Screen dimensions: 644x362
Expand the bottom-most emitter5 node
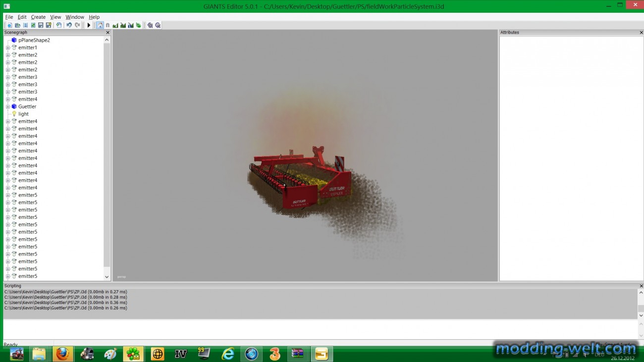[7, 276]
